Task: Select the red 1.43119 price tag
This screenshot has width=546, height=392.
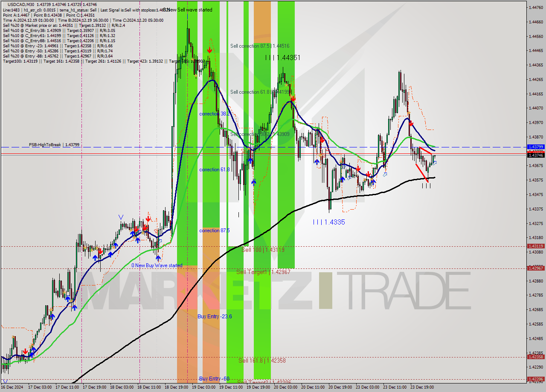Action: (536, 246)
